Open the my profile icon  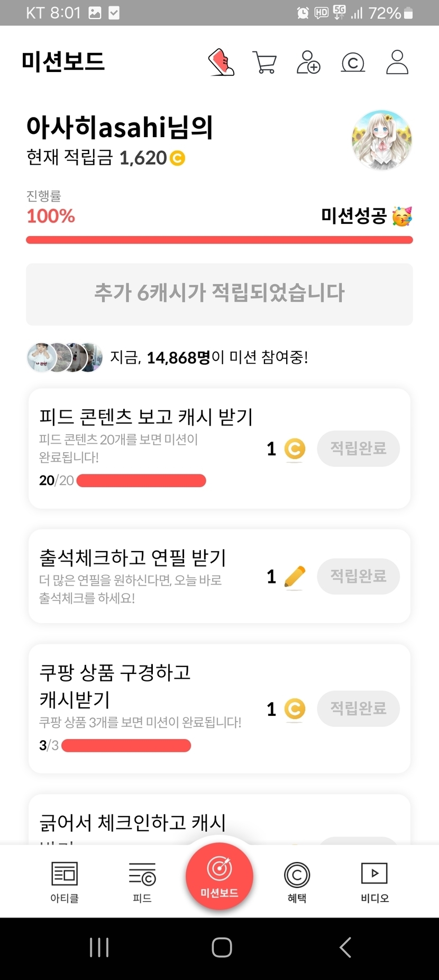click(397, 62)
